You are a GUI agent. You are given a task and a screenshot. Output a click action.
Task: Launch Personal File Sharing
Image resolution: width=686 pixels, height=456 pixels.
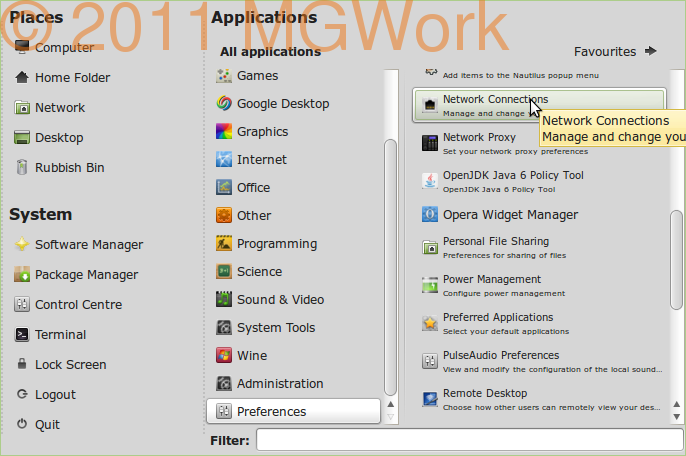tap(539, 247)
